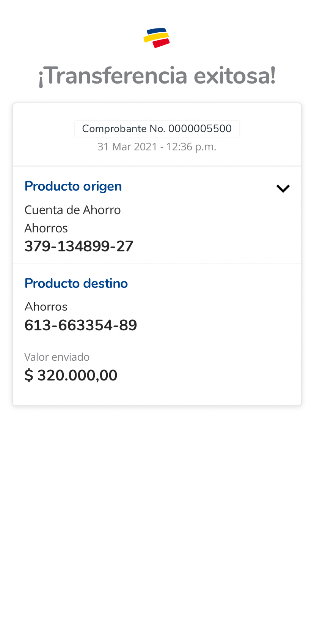Select destination account number 613-663354-89
Screen dimensions: 314x644
(81, 325)
